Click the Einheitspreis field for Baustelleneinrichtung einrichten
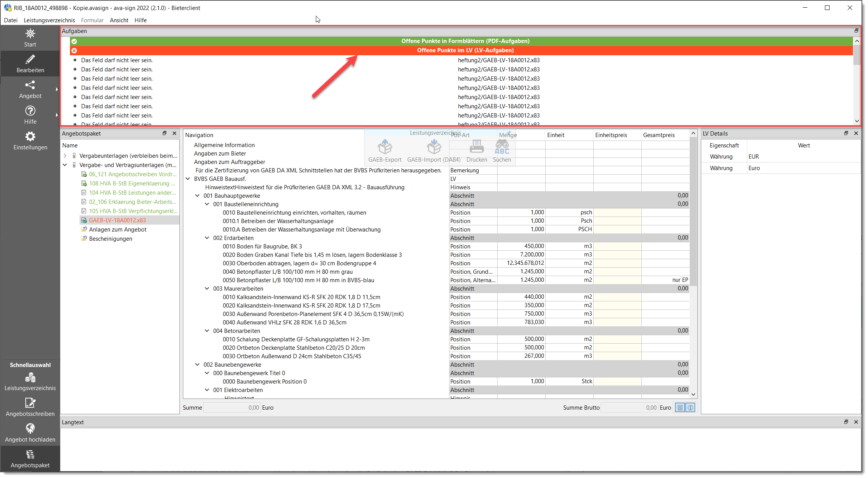The image size is (868, 478). (x=617, y=212)
